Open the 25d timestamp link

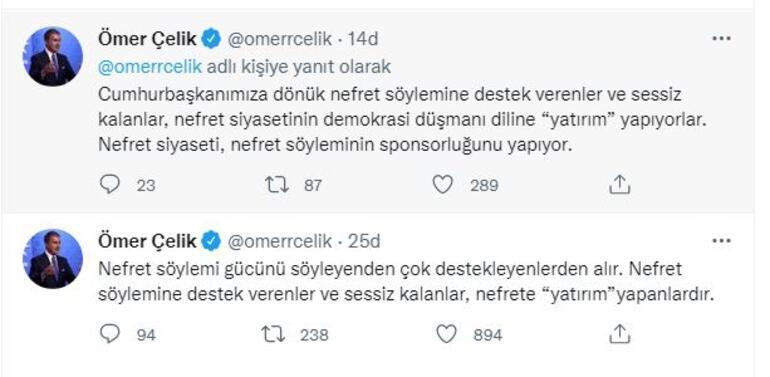(364, 242)
